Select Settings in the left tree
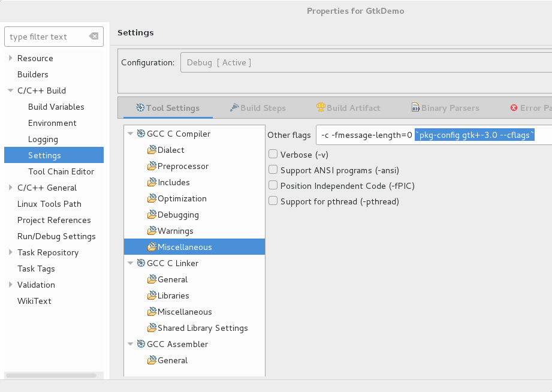552x392 pixels. (x=54, y=155)
